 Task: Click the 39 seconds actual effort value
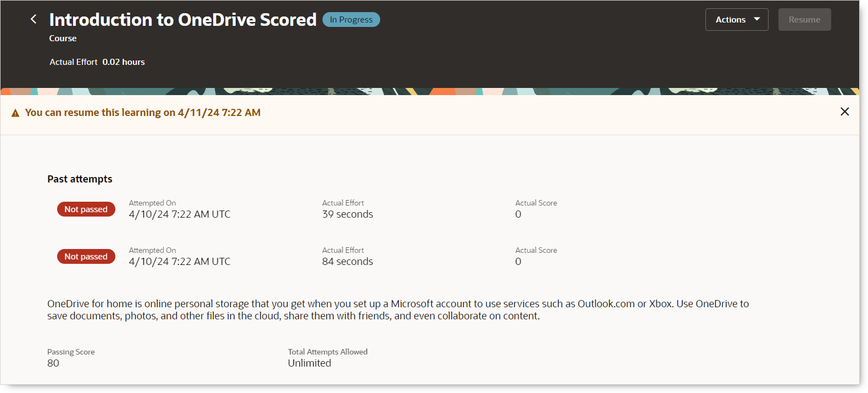(x=347, y=214)
